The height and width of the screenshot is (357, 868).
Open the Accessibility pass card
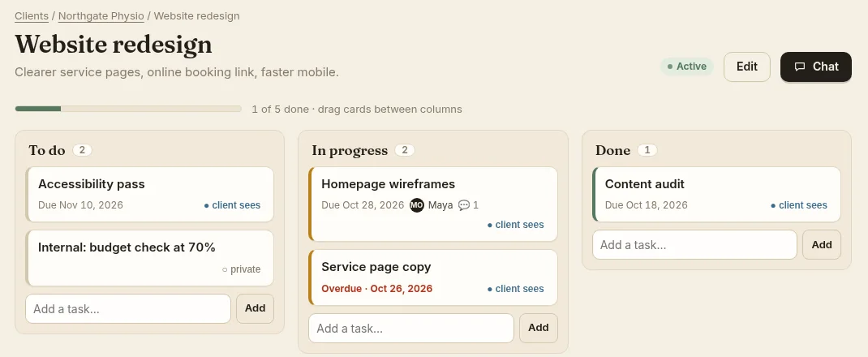(x=149, y=194)
